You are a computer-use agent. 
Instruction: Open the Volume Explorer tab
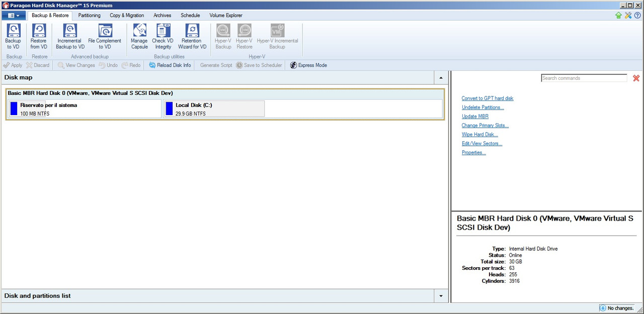pos(226,16)
